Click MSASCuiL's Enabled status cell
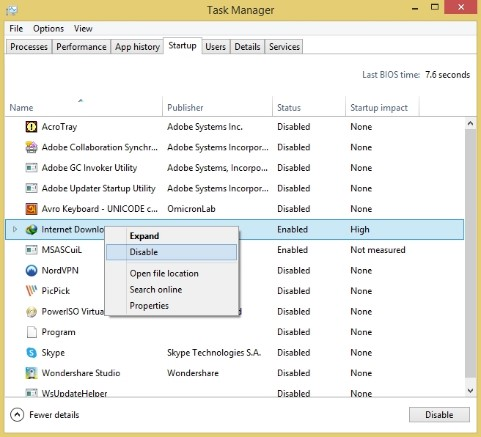Viewport: 481px width, 437px height. pos(292,250)
